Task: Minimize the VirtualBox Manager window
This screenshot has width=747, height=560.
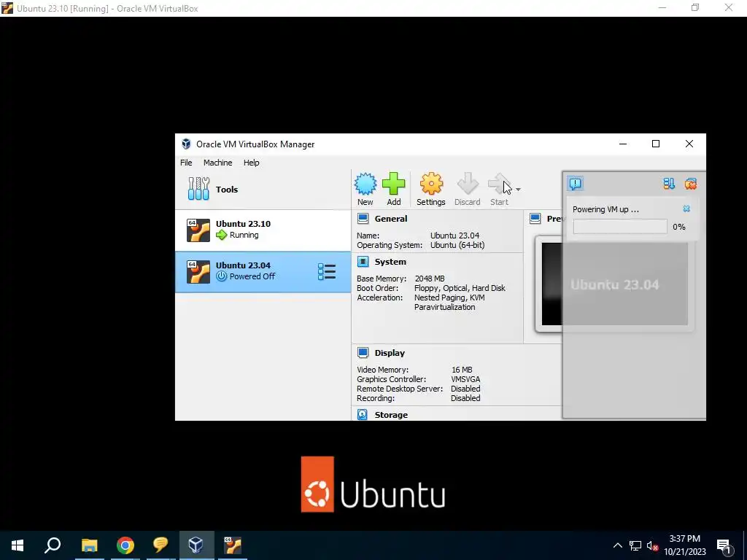Action: [x=623, y=144]
